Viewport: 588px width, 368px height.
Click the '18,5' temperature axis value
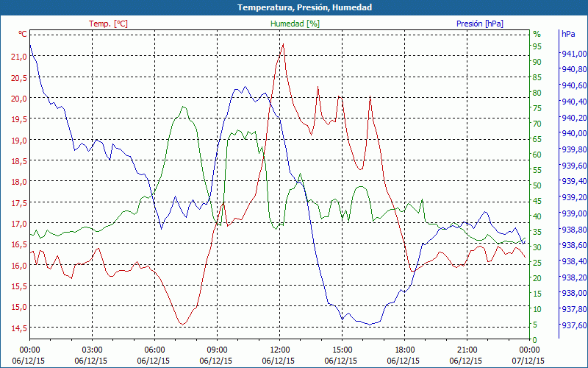(20, 161)
